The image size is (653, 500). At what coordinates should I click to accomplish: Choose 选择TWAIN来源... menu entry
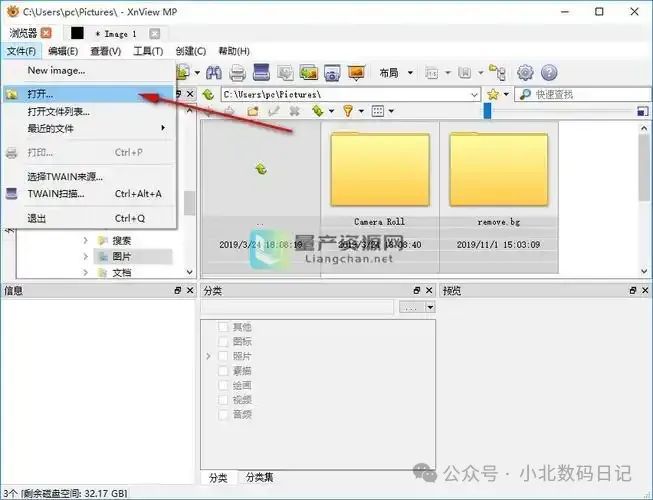[65, 176]
